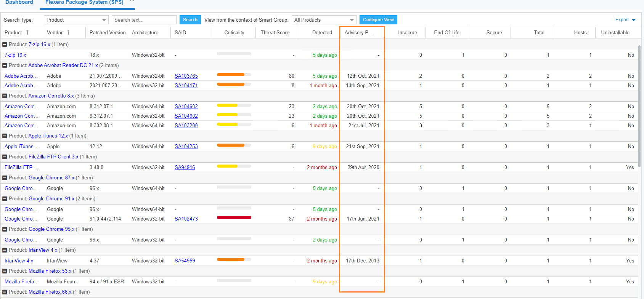
Task: Open advisory link SA103765
Action: pos(186,76)
